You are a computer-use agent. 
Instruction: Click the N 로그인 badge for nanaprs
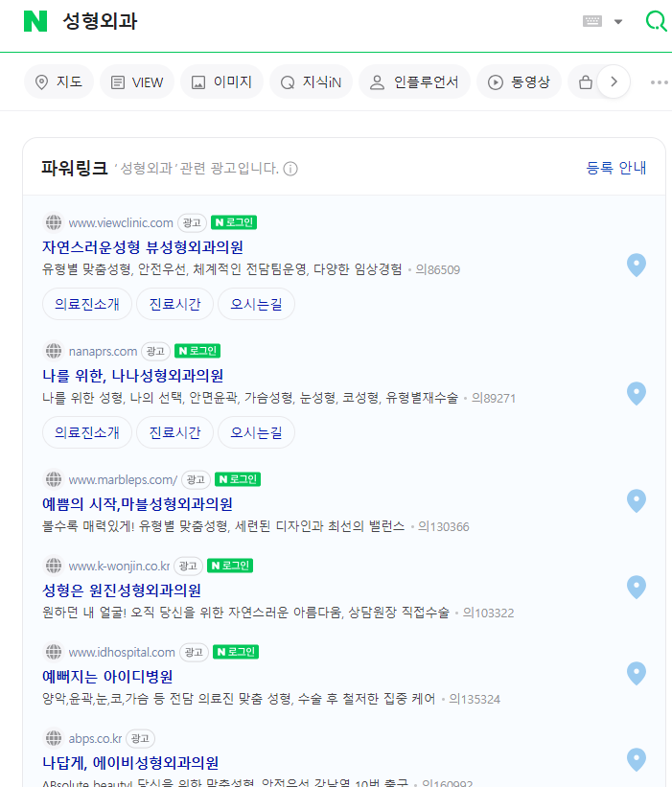click(197, 351)
